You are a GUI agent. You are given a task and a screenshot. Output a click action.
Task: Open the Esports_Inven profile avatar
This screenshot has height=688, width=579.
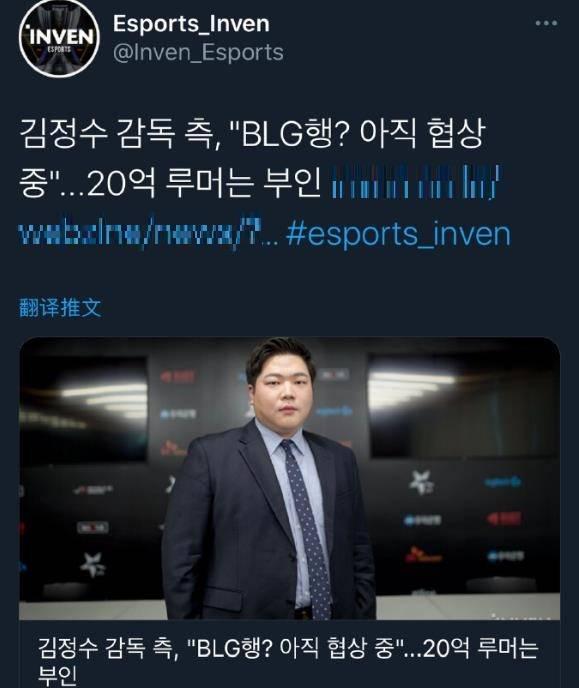(x=59, y=39)
